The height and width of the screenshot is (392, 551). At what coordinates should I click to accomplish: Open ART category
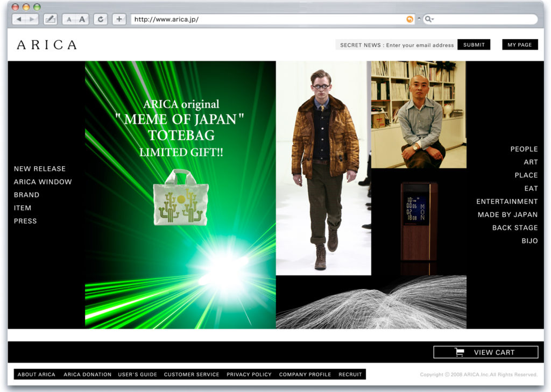(x=531, y=162)
